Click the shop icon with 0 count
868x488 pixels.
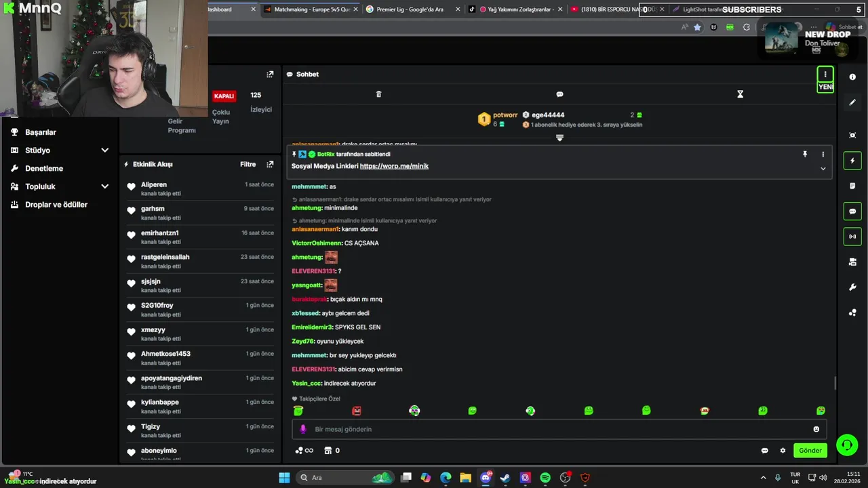(332, 451)
